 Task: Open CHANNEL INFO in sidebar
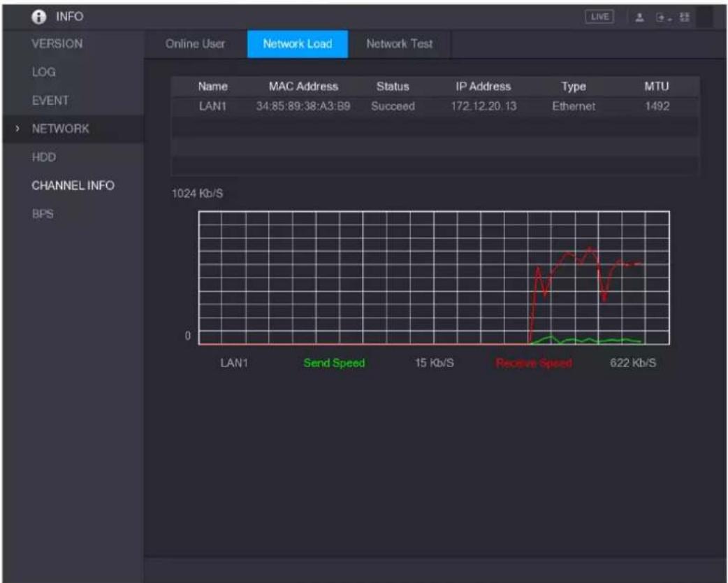coord(73,185)
